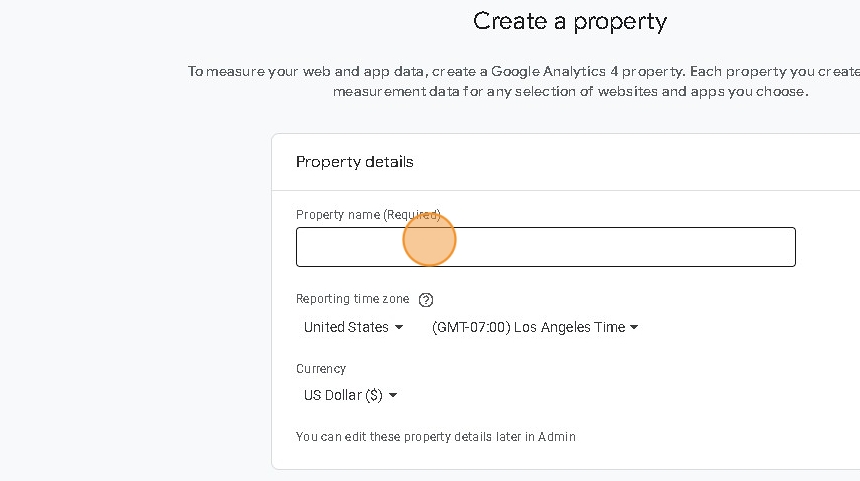
Task: Click the "(Required)" text above the name field
Action: pos(412,215)
